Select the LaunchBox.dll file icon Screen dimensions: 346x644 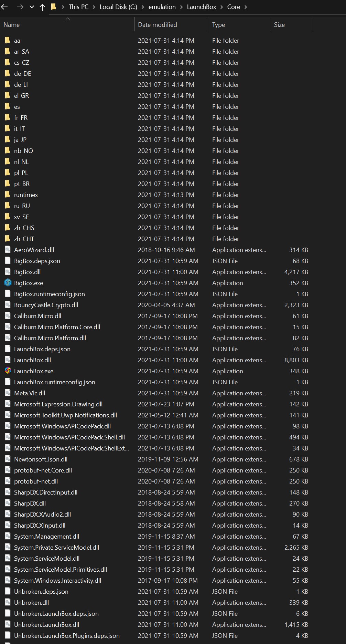tap(8, 360)
